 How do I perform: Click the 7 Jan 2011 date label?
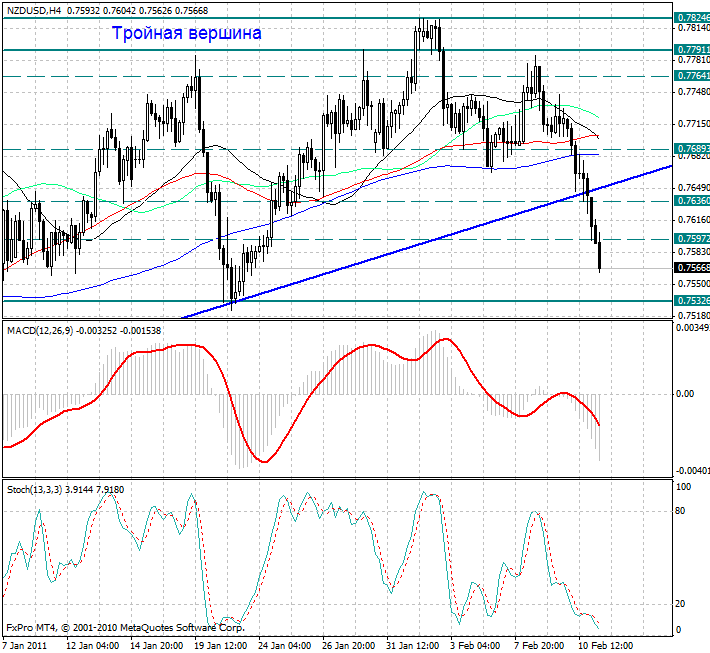tap(24, 645)
